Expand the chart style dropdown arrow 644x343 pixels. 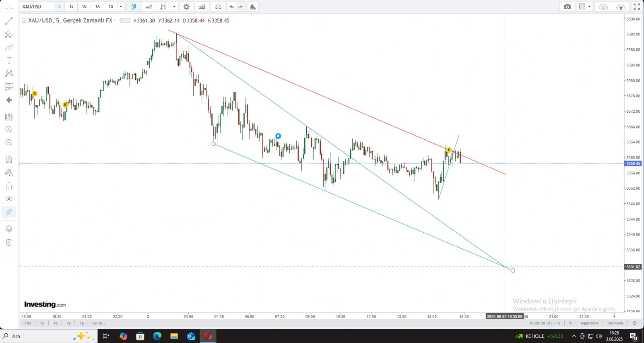click(x=174, y=6)
